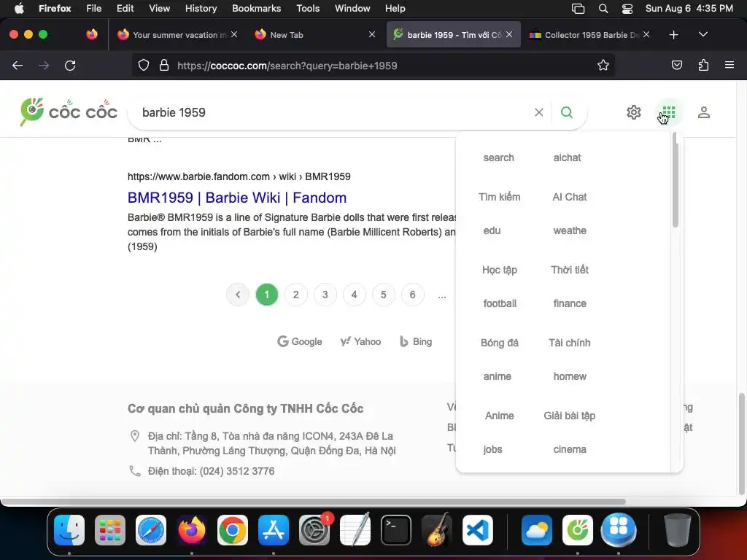Open the Cốc Cốc apps grid icon
The width and height of the screenshot is (747, 560).
tap(669, 112)
